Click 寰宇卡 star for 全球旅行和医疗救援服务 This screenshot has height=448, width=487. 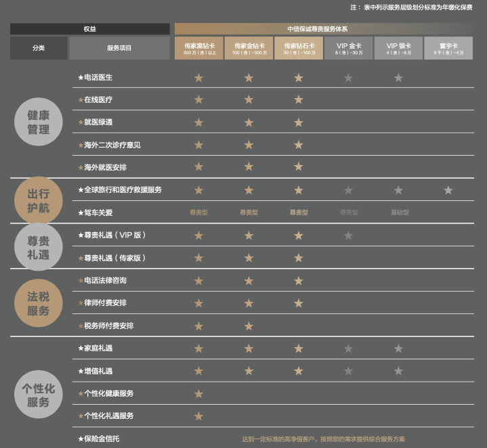(448, 190)
